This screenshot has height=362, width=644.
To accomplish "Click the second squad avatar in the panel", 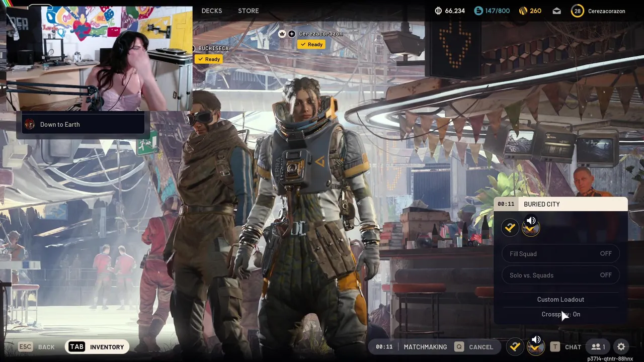I will [531, 230].
